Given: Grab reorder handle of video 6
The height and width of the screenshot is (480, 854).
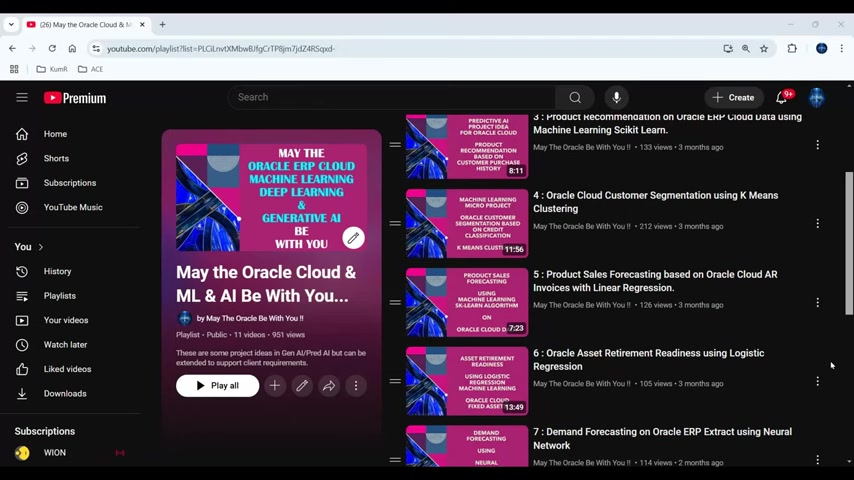Looking at the screenshot, I should (395, 381).
